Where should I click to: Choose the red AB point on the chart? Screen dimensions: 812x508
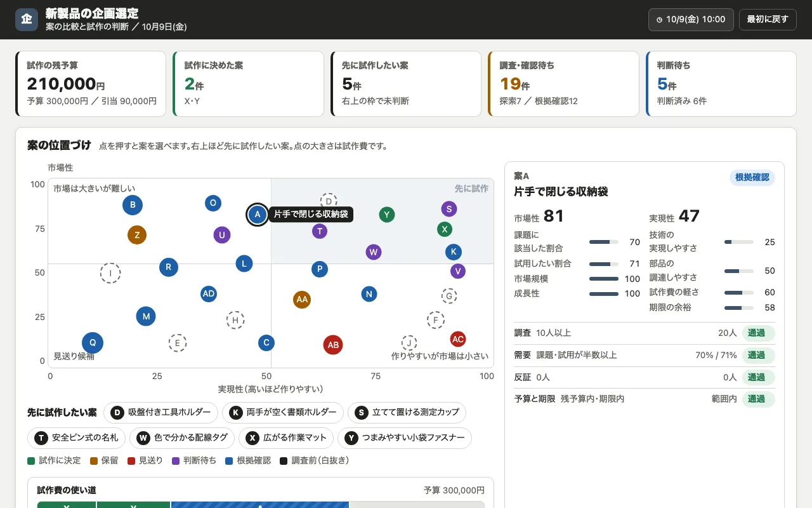(x=333, y=345)
